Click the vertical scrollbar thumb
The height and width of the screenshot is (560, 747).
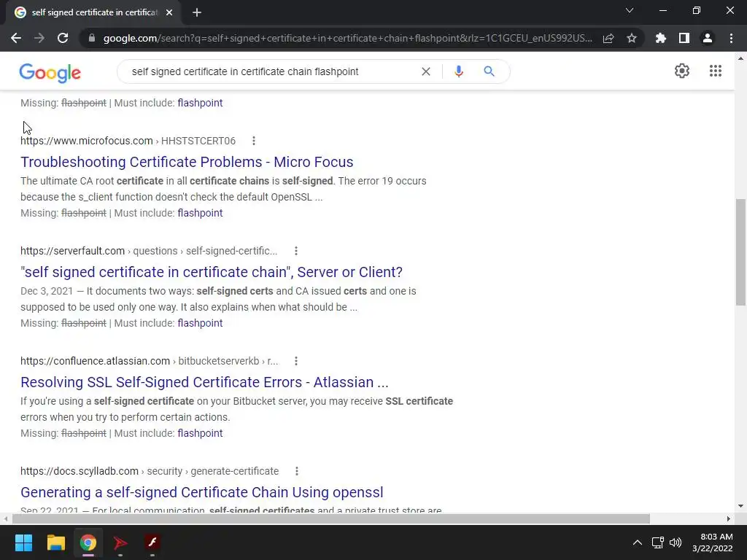tap(740, 252)
